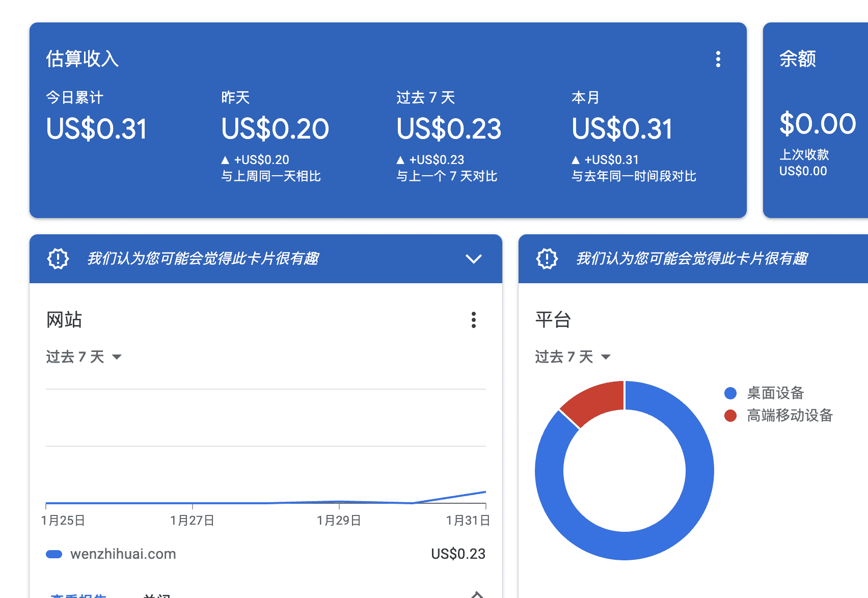This screenshot has width=868, height=598.
Task: Click the up-triangle beside +US$0.20
Action: tap(225, 160)
